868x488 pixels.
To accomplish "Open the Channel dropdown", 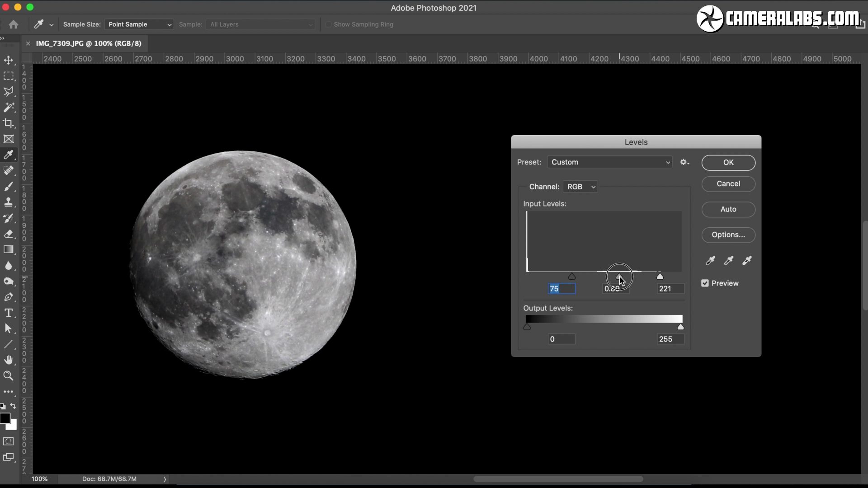I will (x=580, y=186).
